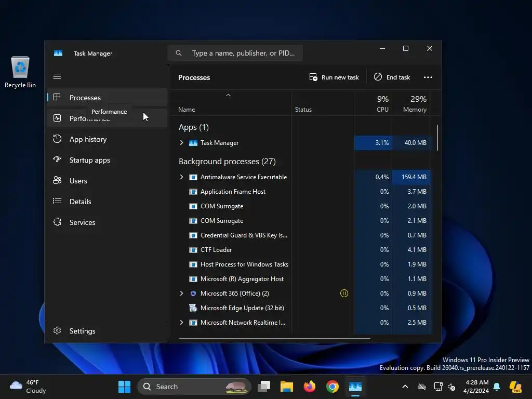
Task: Open the Processes page icon
Action: tap(57, 97)
